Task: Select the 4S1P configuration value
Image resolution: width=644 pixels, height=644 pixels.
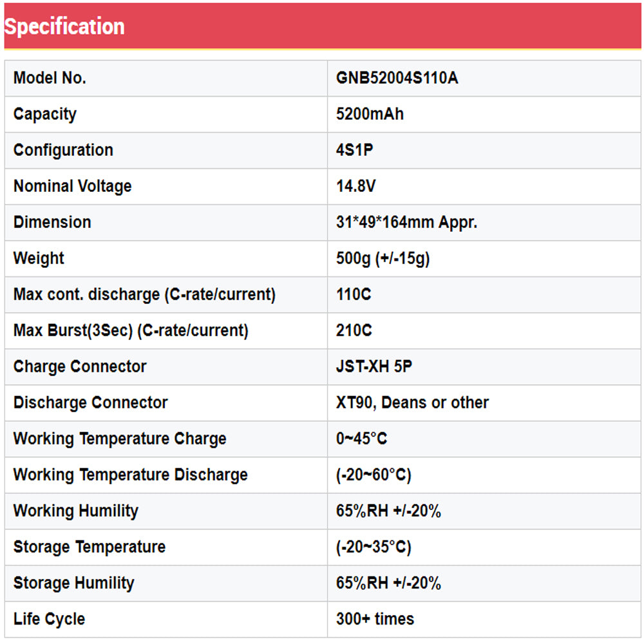Action: pos(355,151)
